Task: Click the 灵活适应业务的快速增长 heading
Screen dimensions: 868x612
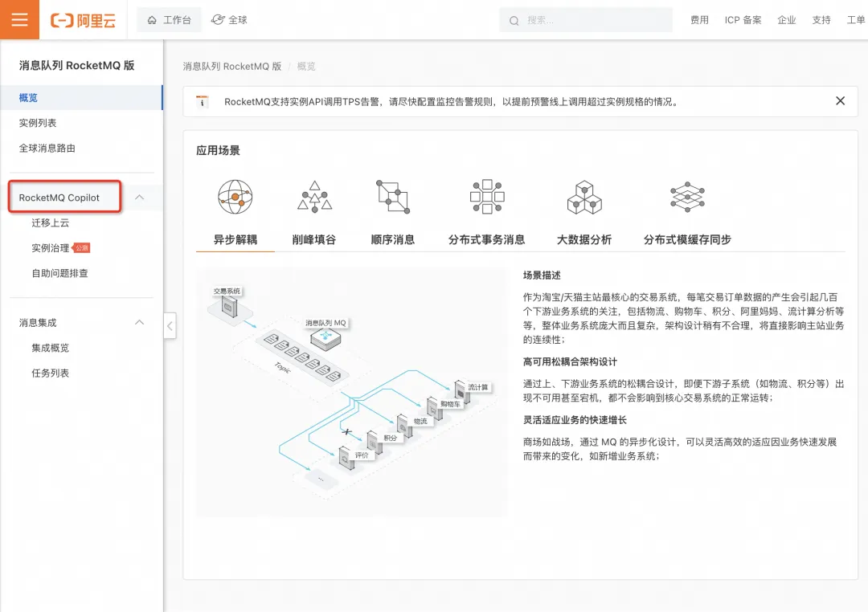Action: tap(575, 420)
